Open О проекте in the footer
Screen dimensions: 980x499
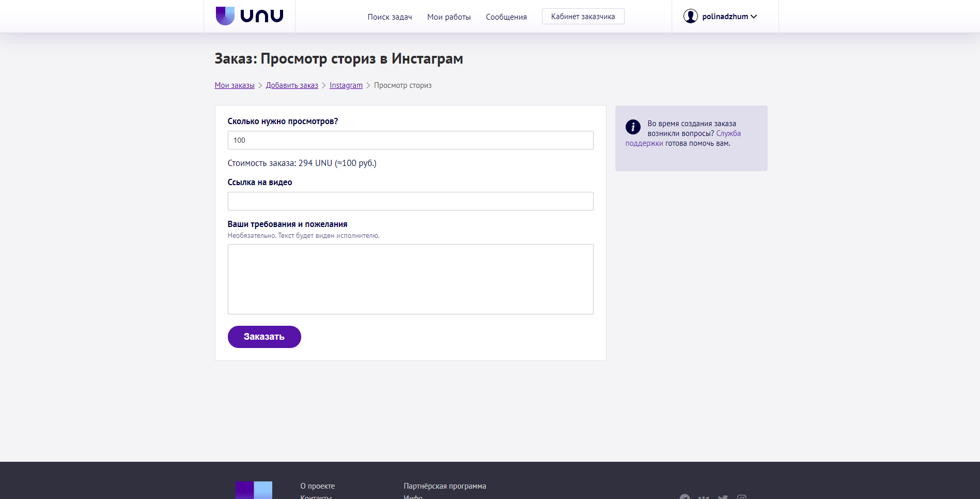(x=317, y=486)
